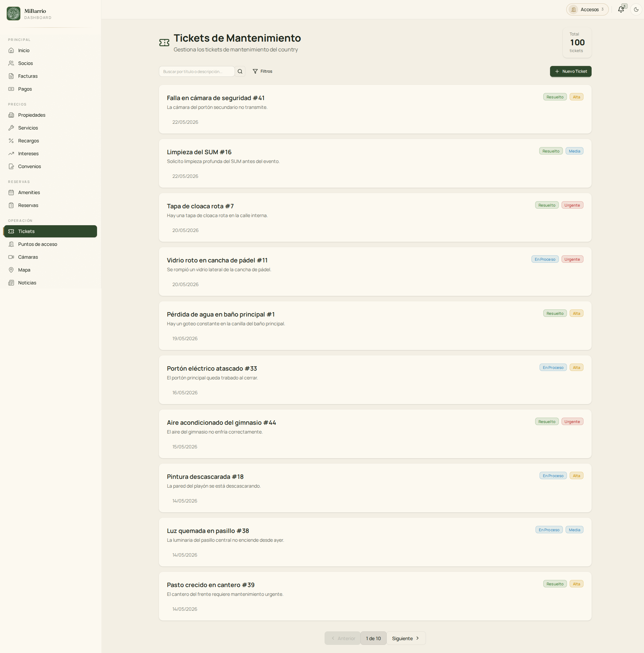Click the MiBarrio logo icon
The height and width of the screenshot is (653, 644).
tap(14, 14)
